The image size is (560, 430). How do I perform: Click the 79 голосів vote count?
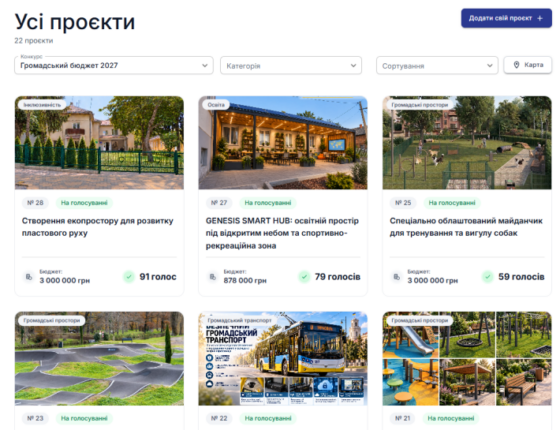click(338, 277)
